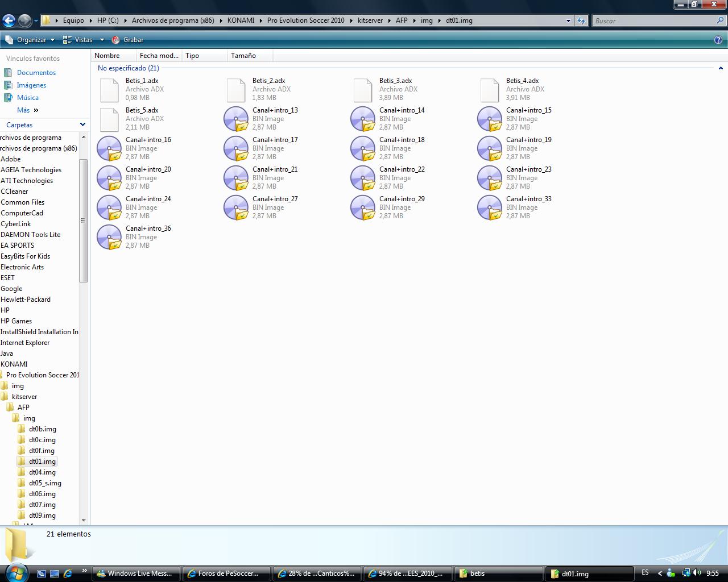Click the folder tree scroll down arrow
The width and height of the screenshot is (728, 582).
(x=84, y=520)
